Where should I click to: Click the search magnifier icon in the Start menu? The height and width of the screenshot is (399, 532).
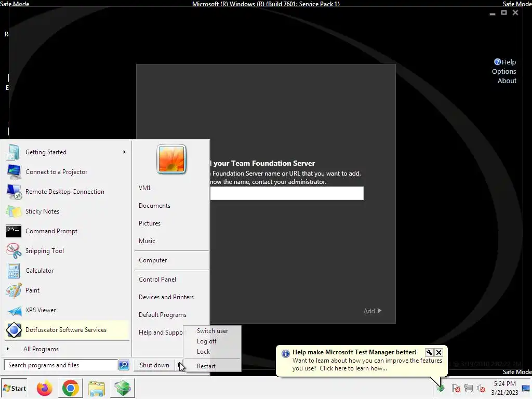pos(124,365)
